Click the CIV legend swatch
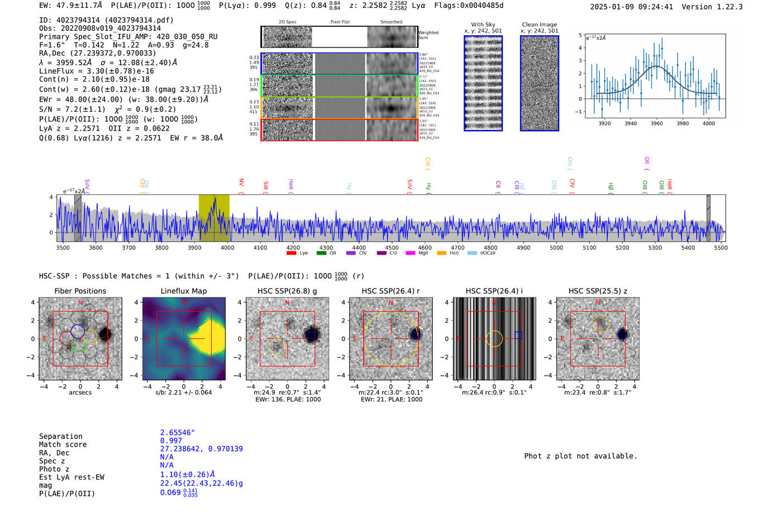Viewport: 782px width, 532px height. tap(351, 253)
